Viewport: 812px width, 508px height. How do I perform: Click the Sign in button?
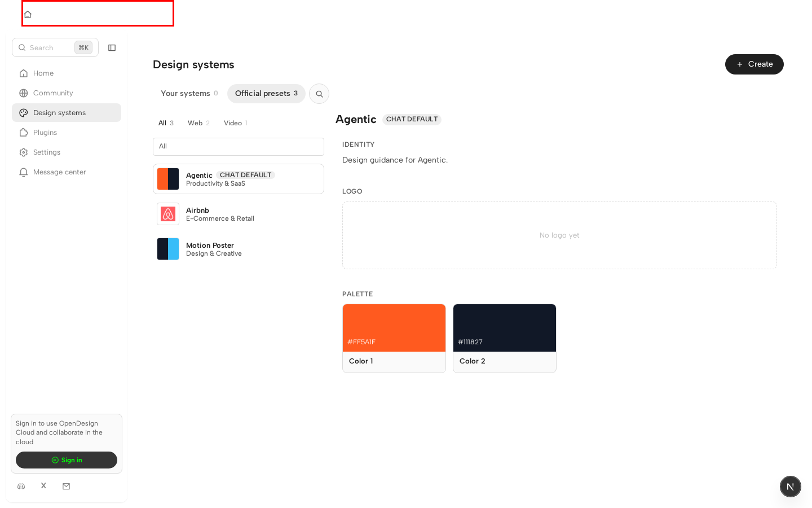click(x=67, y=460)
